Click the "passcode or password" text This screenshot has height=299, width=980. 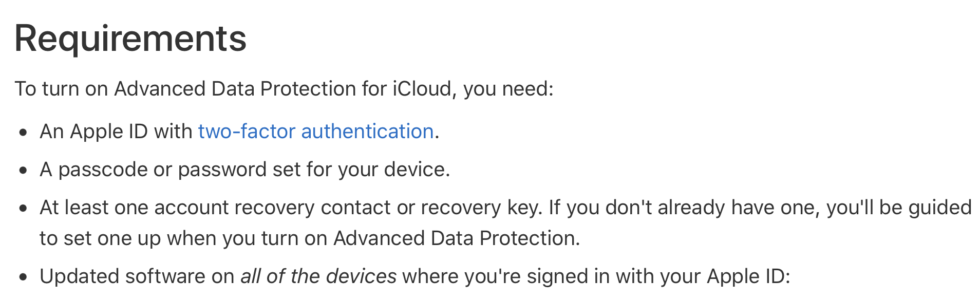(x=163, y=170)
